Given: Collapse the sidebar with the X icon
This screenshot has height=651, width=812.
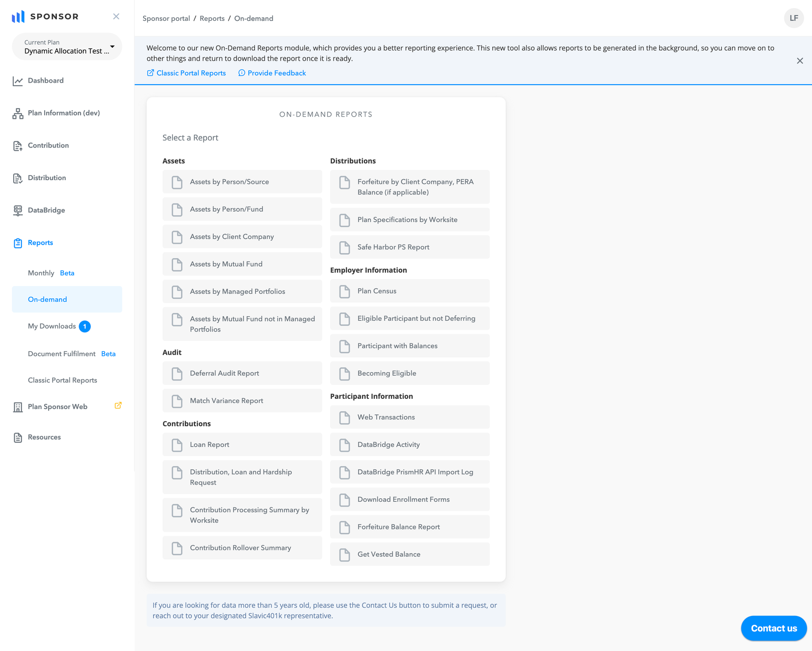Looking at the screenshot, I should coord(116,17).
